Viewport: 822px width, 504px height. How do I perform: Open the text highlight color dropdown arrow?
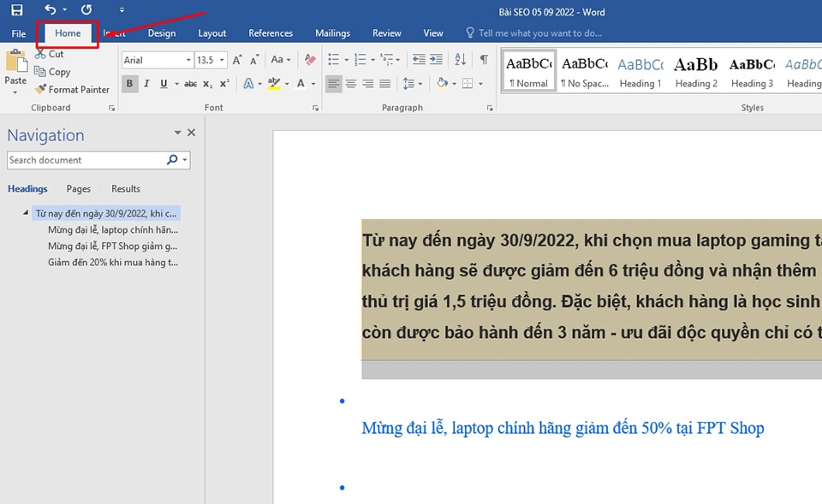287,84
